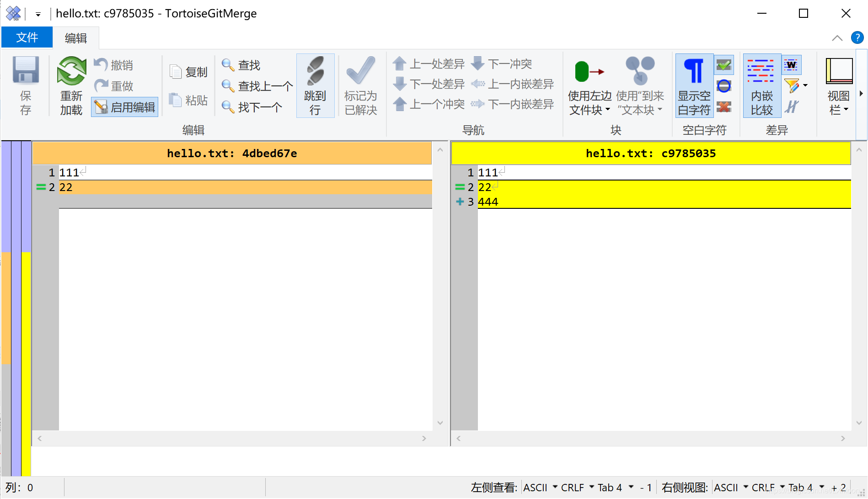Reload files with the 重新加载 icon

tap(71, 70)
